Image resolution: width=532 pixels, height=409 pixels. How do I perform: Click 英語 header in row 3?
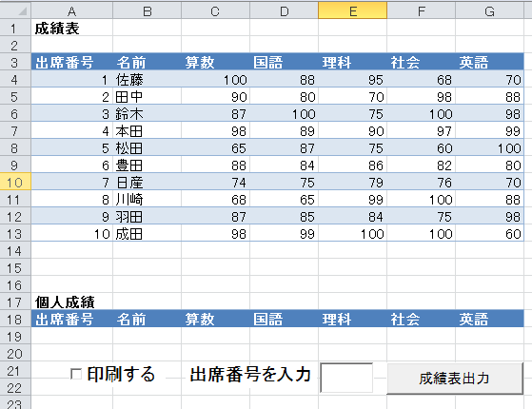coord(489,62)
